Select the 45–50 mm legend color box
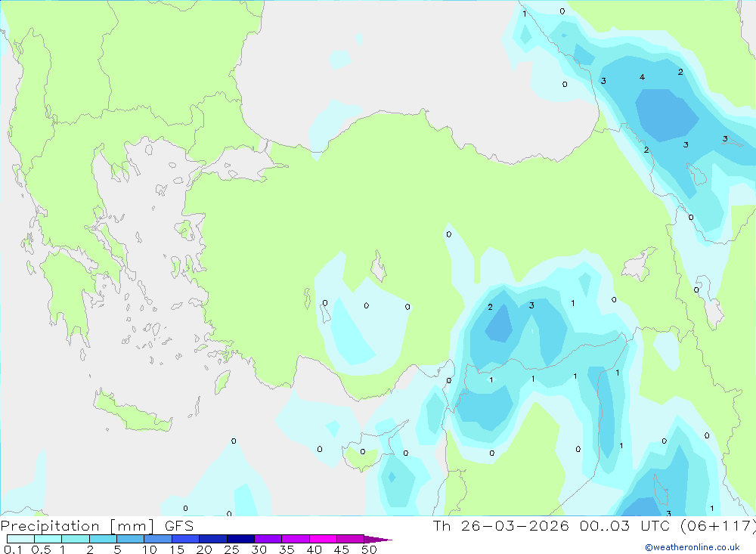The height and width of the screenshot is (554, 756). [x=351, y=539]
